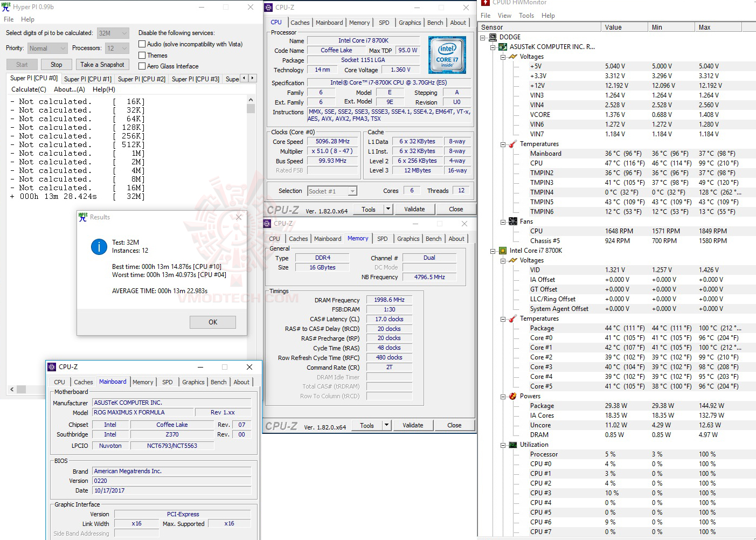Click the Voltages sensor icon under ASUSTeK
Viewport: 756px width, 540px height.
click(x=512, y=56)
